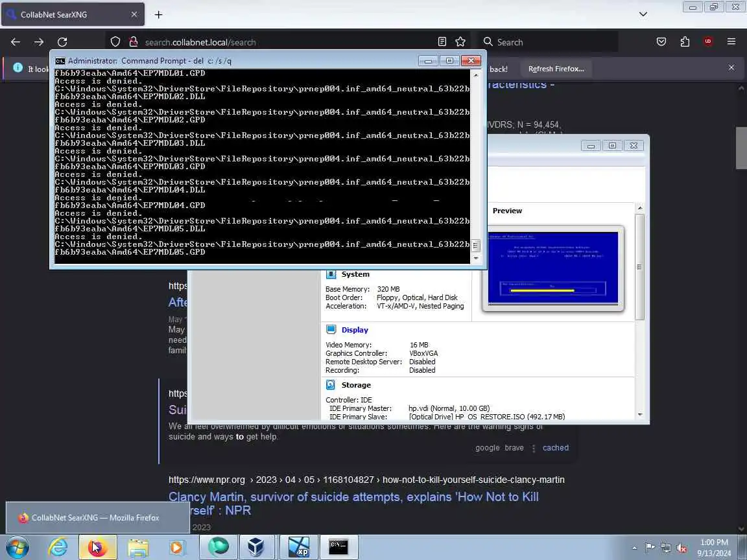Image resolution: width=747 pixels, height=560 pixels.
Task: Click the VirtualBox Preview thumbnail
Action: [x=552, y=268]
